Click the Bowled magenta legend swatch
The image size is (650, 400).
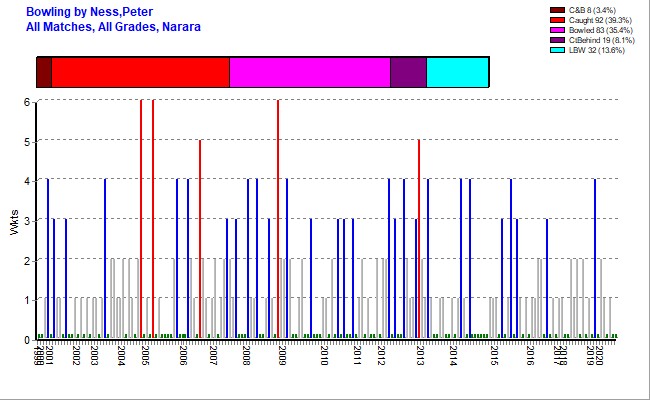pyautogui.click(x=558, y=29)
